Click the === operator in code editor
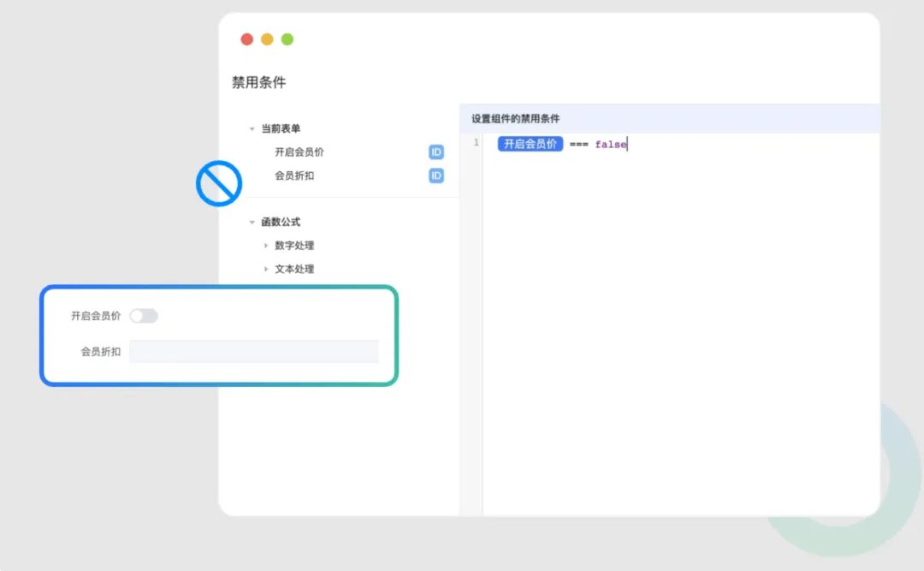 [x=579, y=145]
